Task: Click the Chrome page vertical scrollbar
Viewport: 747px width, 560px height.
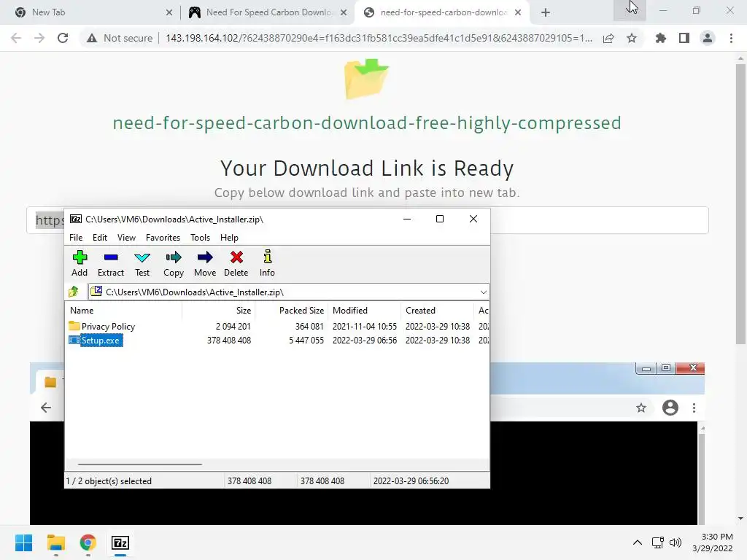Action: click(x=740, y=204)
